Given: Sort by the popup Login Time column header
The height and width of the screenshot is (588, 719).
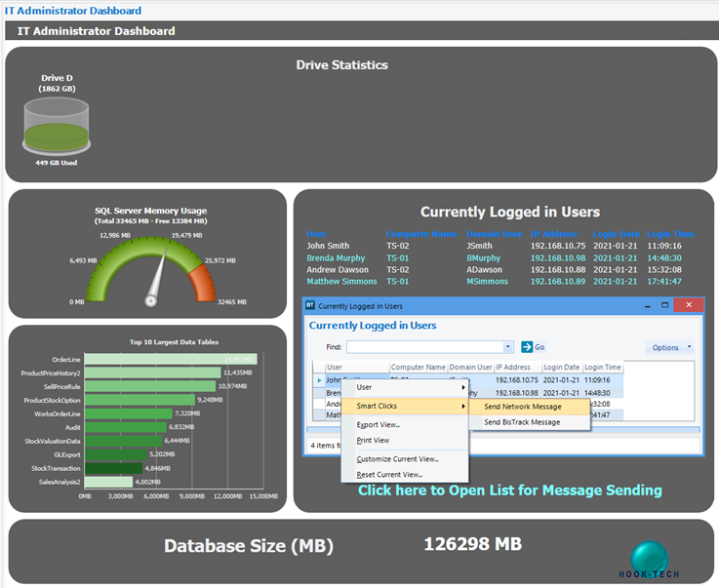Looking at the screenshot, I should point(603,367).
